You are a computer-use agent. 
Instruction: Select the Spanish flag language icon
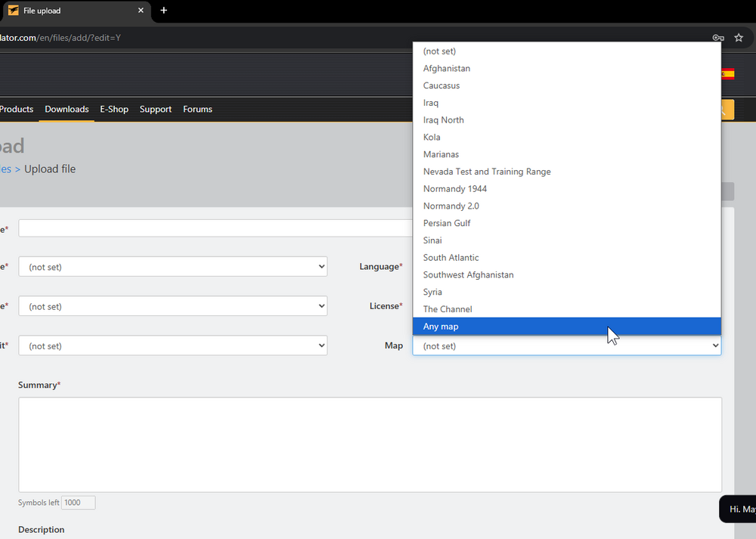click(727, 74)
